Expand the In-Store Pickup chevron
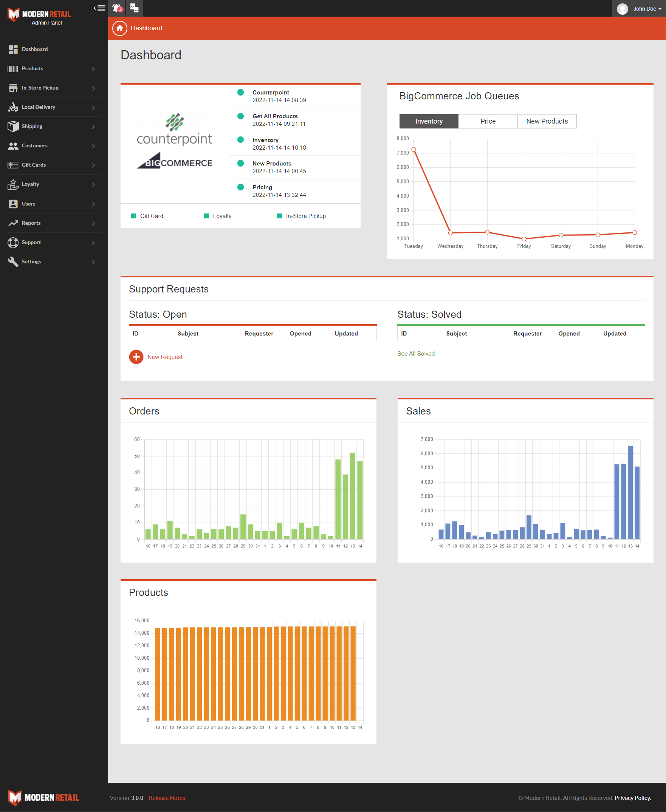Image resolution: width=666 pixels, height=812 pixels. point(93,88)
